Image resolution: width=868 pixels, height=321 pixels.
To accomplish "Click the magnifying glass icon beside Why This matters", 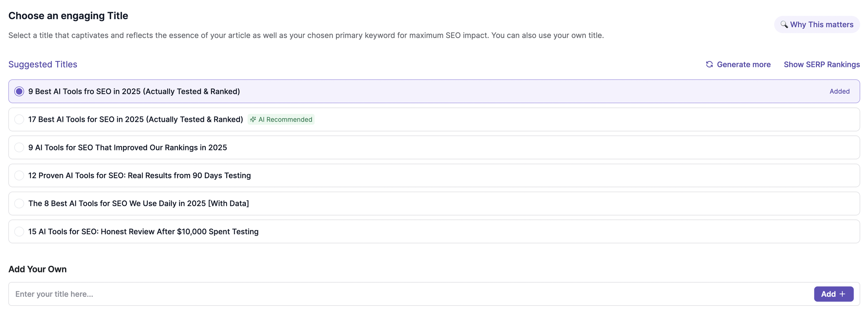I will coord(784,24).
